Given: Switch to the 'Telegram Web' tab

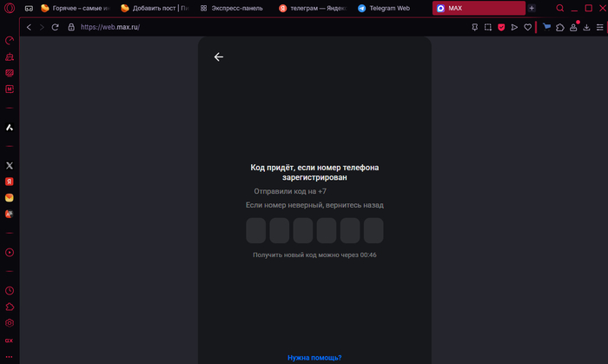Looking at the screenshot, I should [x=393, y=8].
